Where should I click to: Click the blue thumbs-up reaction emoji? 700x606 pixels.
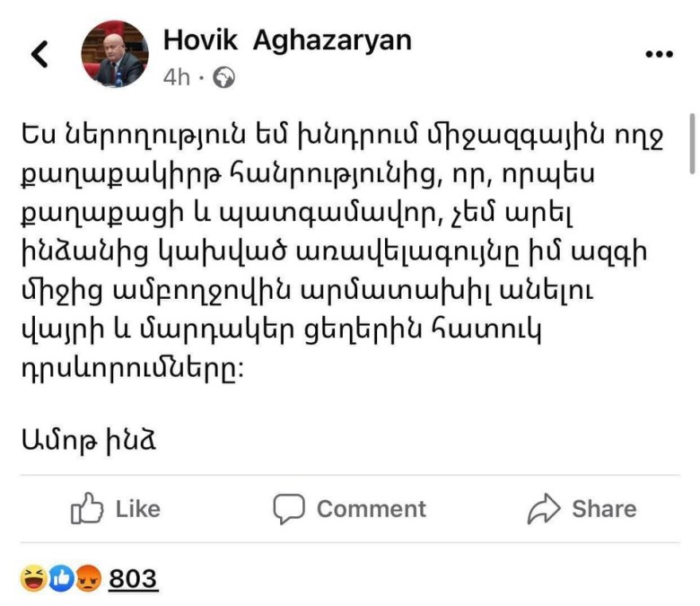pyautogui.click(x=61, y=578)
